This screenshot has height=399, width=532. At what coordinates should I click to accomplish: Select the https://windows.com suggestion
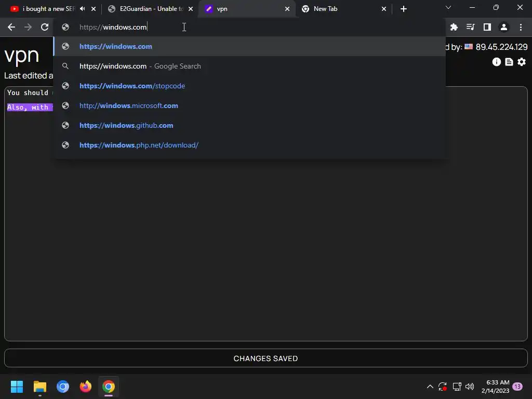click(249, 46)
